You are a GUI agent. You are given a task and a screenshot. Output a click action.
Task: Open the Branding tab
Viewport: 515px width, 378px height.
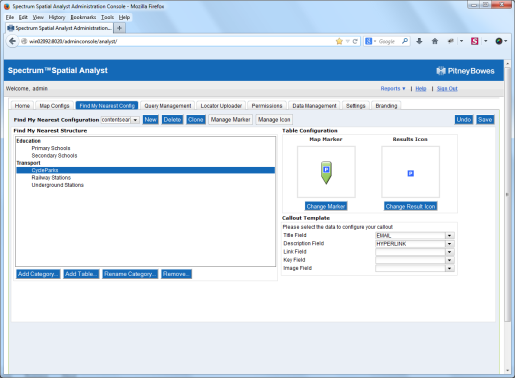(386, 106)
